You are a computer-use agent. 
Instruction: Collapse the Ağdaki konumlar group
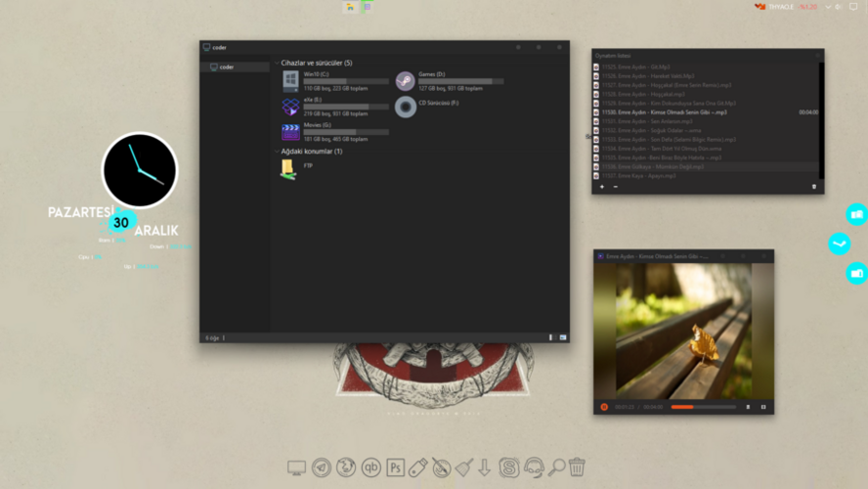click(x=277, y=152)
